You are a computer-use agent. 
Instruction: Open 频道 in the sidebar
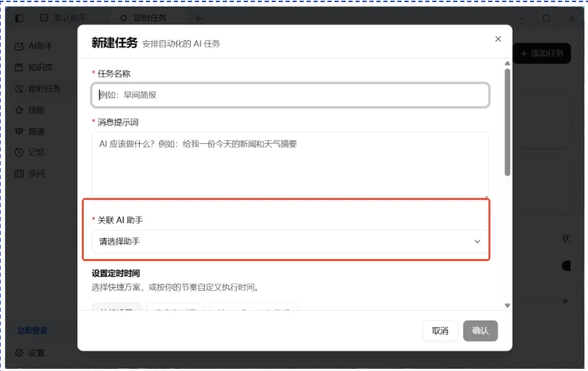point(30,131)
